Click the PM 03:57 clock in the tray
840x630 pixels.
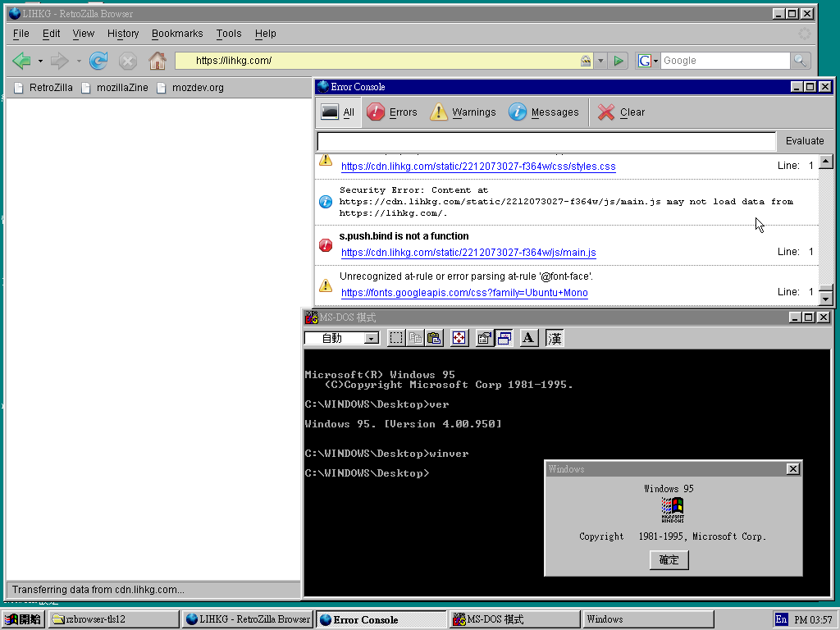[x=813, y=619]
